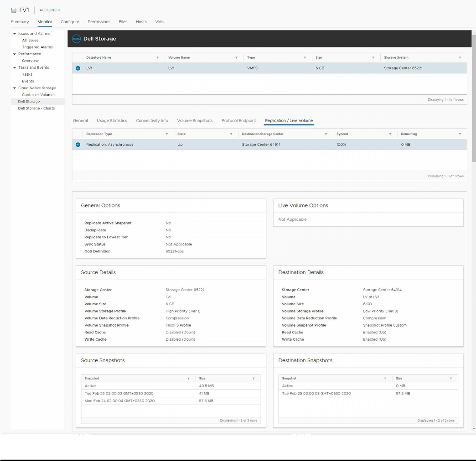The height and width of the screenshot is (461, 476).
Task: Filter the Source Snapshots Size column
Action: click(x=254, y=379)
